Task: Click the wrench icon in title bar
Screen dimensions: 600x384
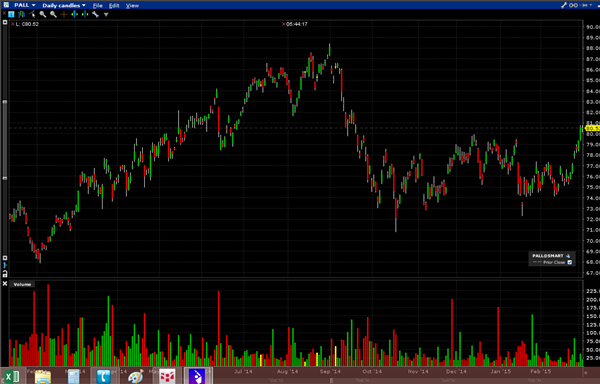Action: click(x=564, y=5)
